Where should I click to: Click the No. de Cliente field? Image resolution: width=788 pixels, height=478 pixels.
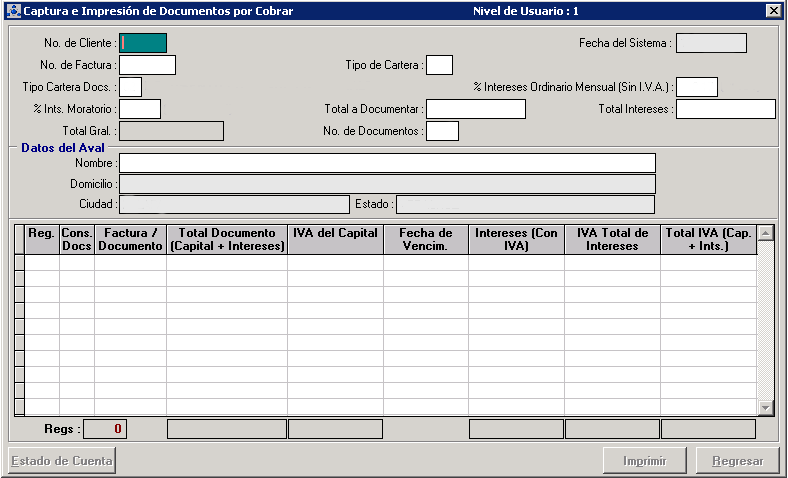143,43
